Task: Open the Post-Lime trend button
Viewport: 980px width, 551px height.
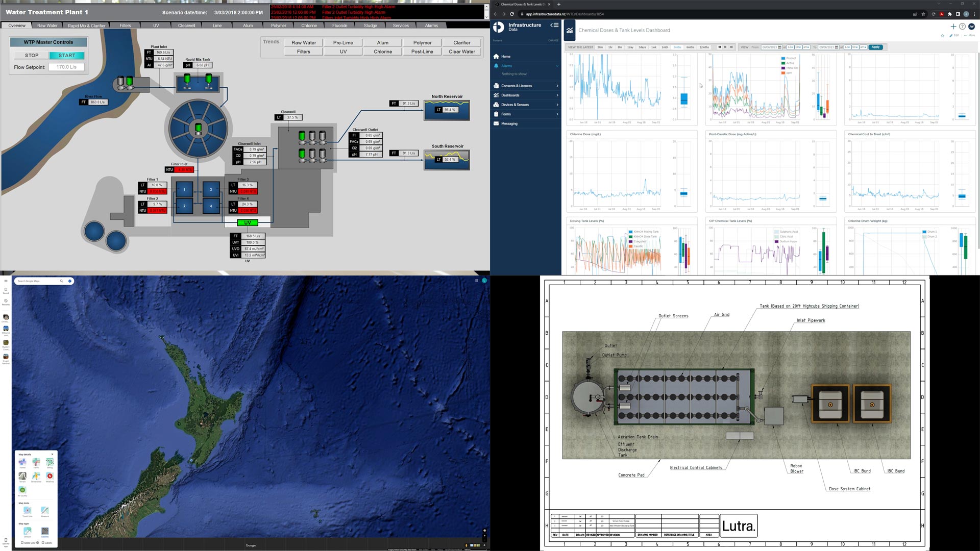Action: pos(422,52)
